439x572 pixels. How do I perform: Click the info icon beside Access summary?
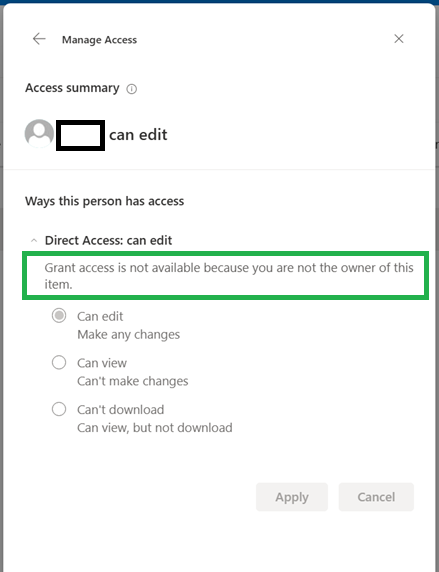pyautogui.click(x=132, y=89)
